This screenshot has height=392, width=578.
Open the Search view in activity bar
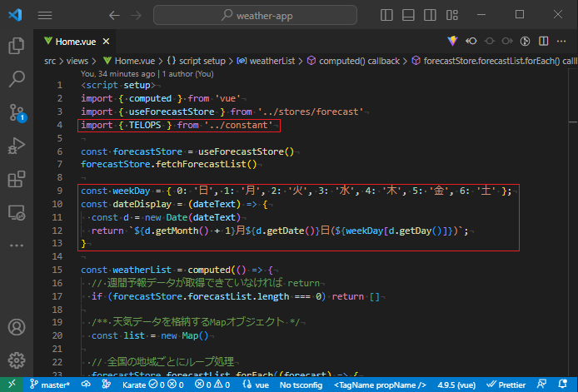(16, 79)
